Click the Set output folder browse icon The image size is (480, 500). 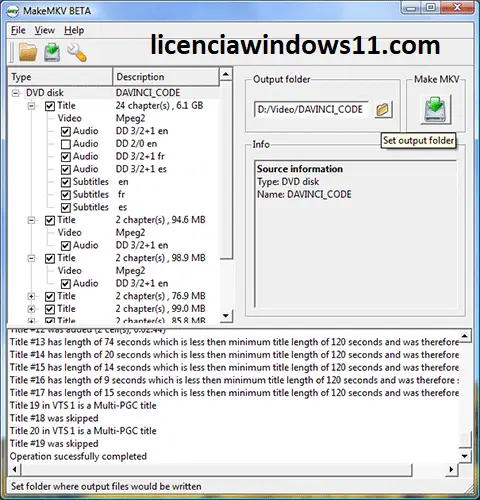coord(383,109)
